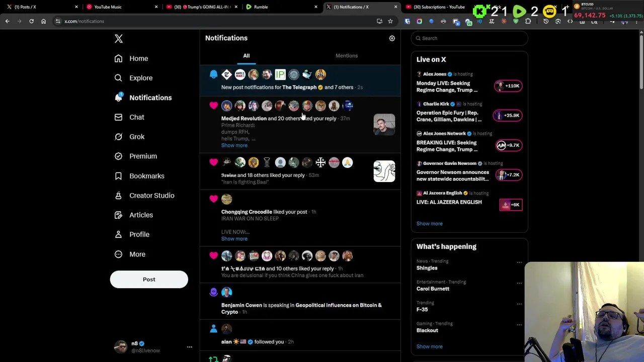
Task: Switch to the Mentions tab
Action: 347,56
